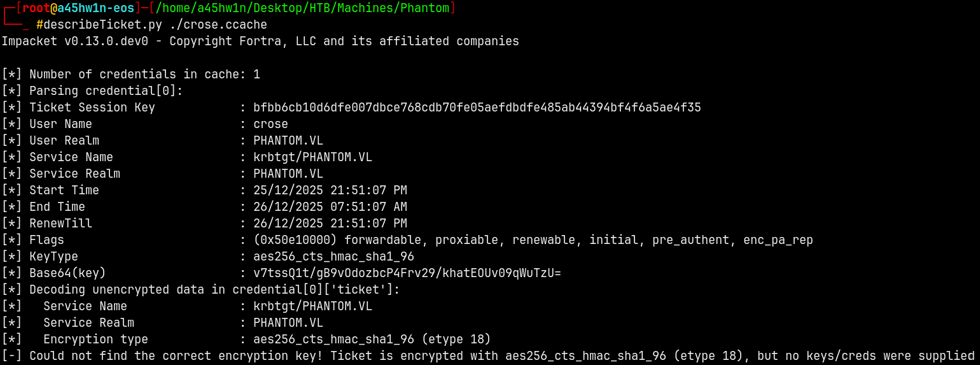Click the Ticket Session Key hex value
Image resolution: width=980 pixels, height=365 pixels.
point(477,108)
